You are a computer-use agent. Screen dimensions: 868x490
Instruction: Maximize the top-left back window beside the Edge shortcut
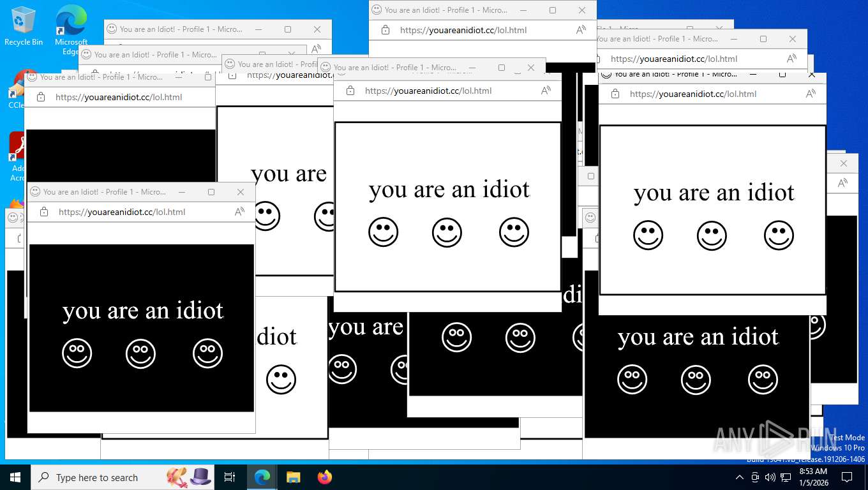click(288, 29)
